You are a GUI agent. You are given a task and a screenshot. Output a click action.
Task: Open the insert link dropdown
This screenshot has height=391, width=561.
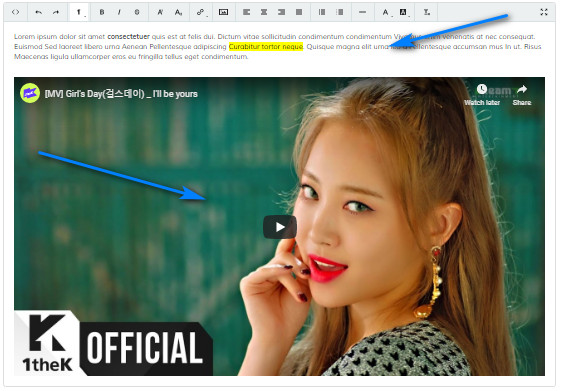[201, 12]
